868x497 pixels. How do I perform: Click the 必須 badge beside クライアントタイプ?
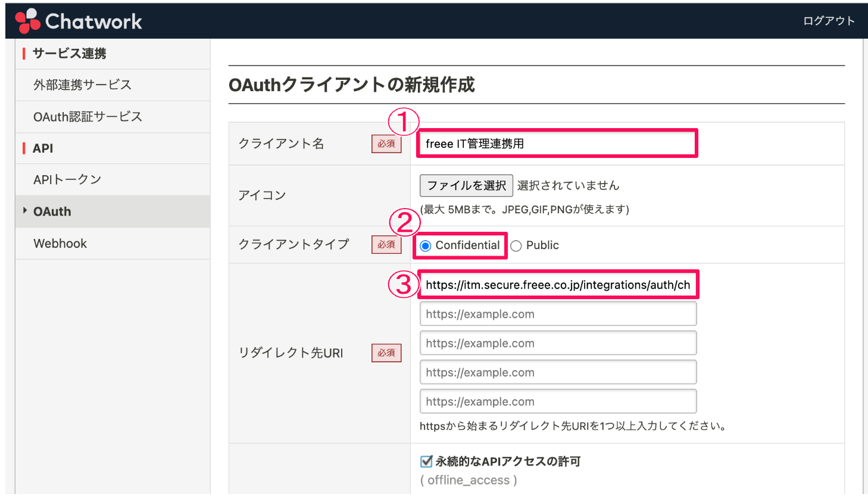coord(386,244)
